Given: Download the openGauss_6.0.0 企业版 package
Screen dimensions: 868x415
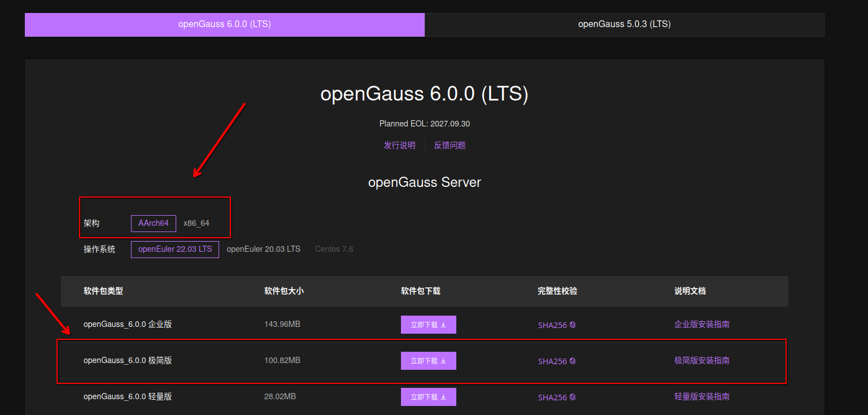Looking at the screenshot, I should click(429, 325).
